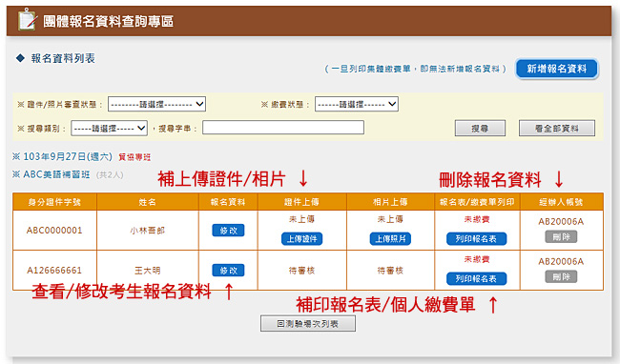Open the 證件/照片審查狀態 dropdown

(156, 104)
